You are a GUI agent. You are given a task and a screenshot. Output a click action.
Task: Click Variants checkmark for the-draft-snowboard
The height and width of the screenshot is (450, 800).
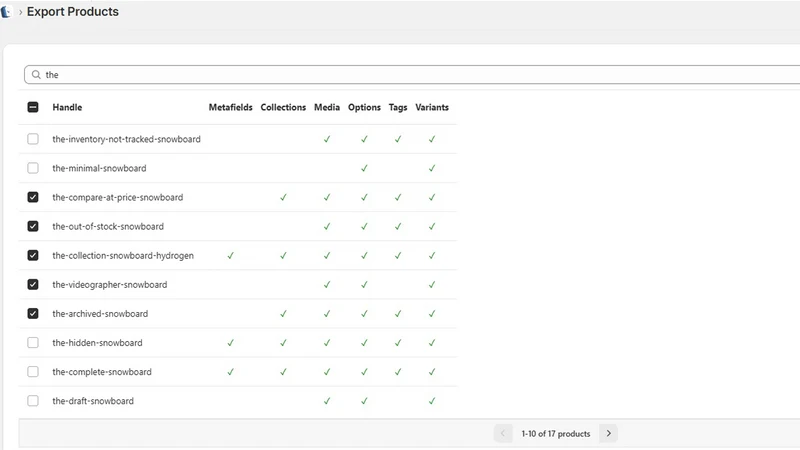(x=432, y=401)
